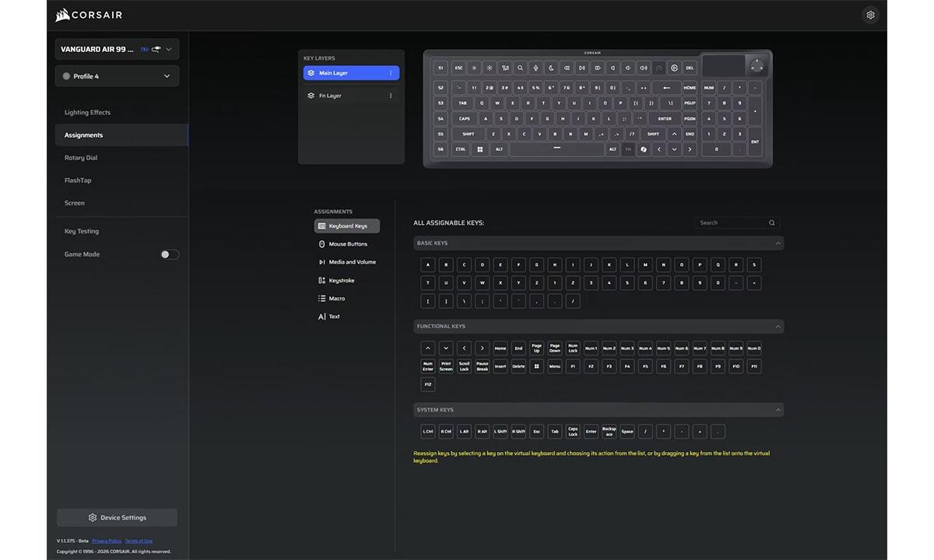Select the moon sleep key on virtual keyboard
Screen dimensions: 934x560
pos(551,68)
